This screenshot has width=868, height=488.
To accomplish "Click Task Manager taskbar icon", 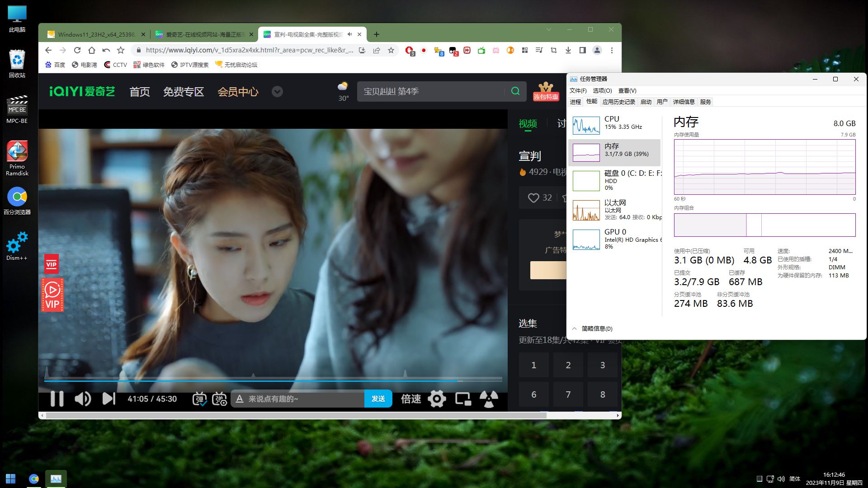I will pos(56,479).
